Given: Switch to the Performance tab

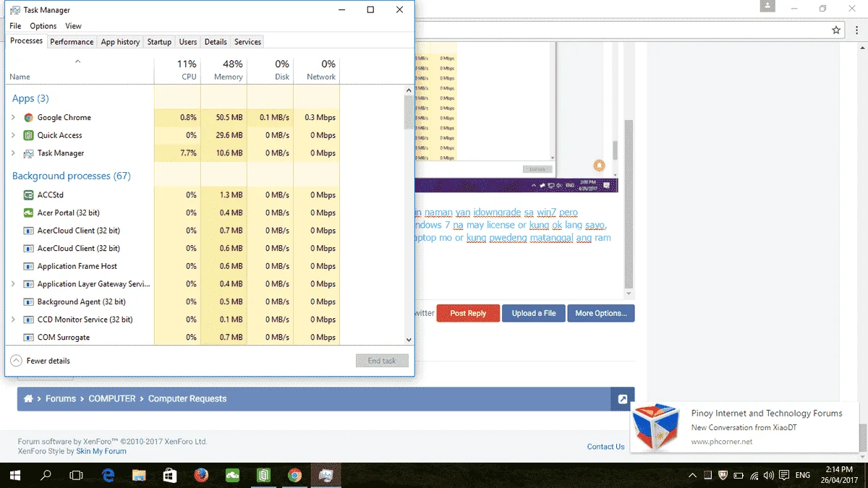Looking at the screenshot, I should point(72,42).
